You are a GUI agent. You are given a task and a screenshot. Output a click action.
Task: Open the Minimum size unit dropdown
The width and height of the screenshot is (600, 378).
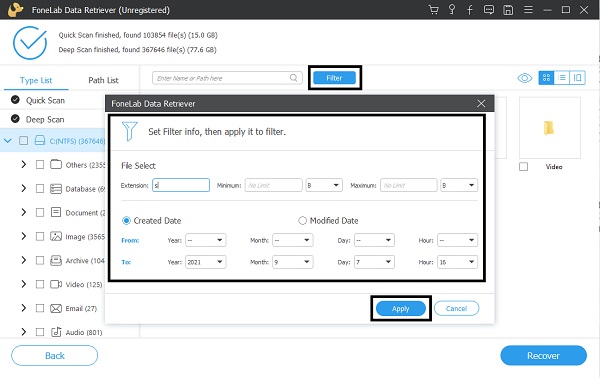point(324,185)
